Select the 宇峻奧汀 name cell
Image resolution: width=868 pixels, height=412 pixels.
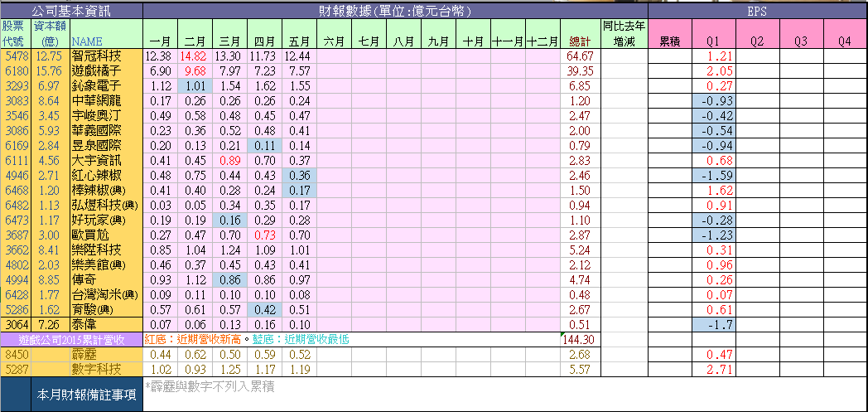tap(107, 116)
